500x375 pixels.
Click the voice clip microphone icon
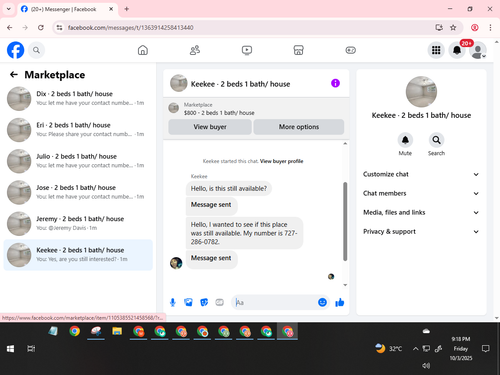tap(173, 302)
